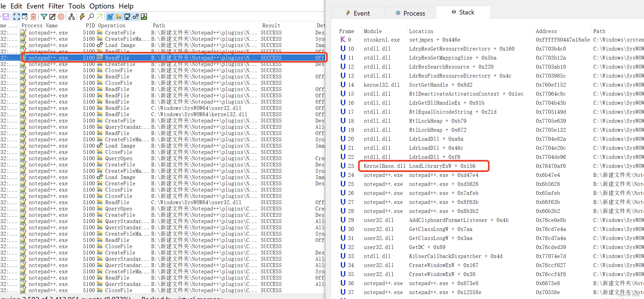Viewport: 644px width, 299px height.
Task: Open the Filter dialog via funnel icon
Action: pyautogui.click(x=44, y=17)
